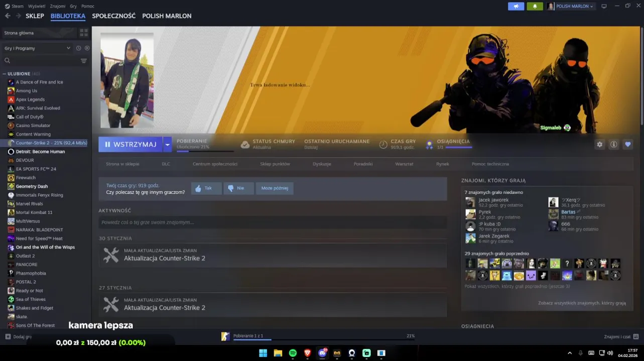The height and width of the screenshot is (361, 644).
Task: Open Windows Start menu
Action: pyautogui.click(x=263, y=353)
